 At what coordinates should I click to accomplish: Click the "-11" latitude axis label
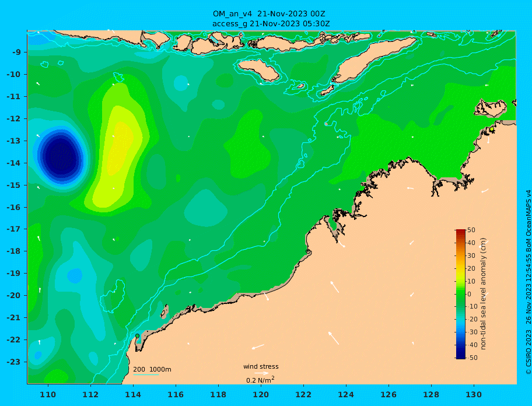[14, 97]
